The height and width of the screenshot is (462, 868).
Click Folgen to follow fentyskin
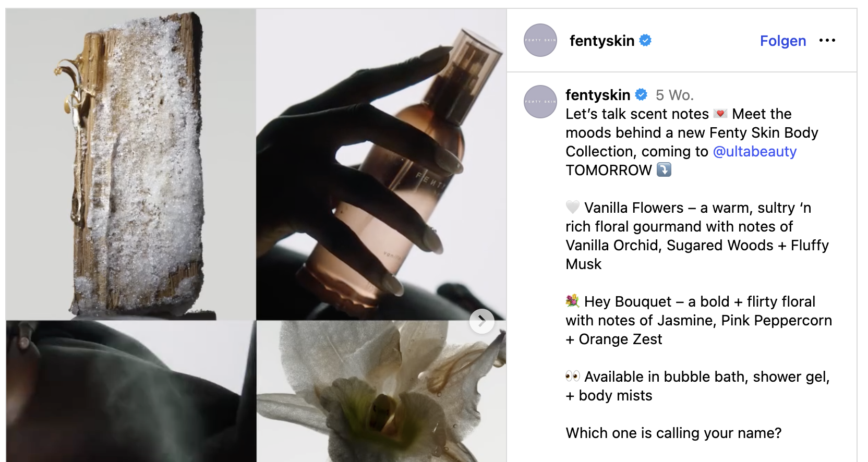(783, 41)
